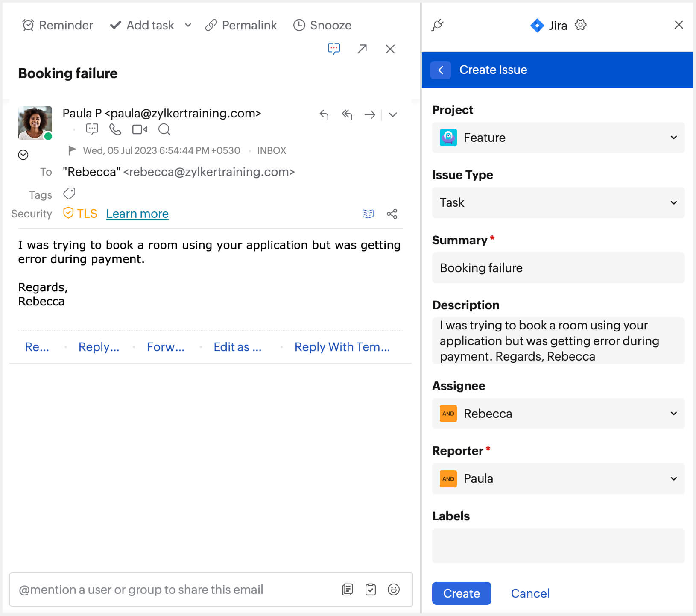
Task: Go back using Create Issue back arrow
Action: click(x=441, y=70)
